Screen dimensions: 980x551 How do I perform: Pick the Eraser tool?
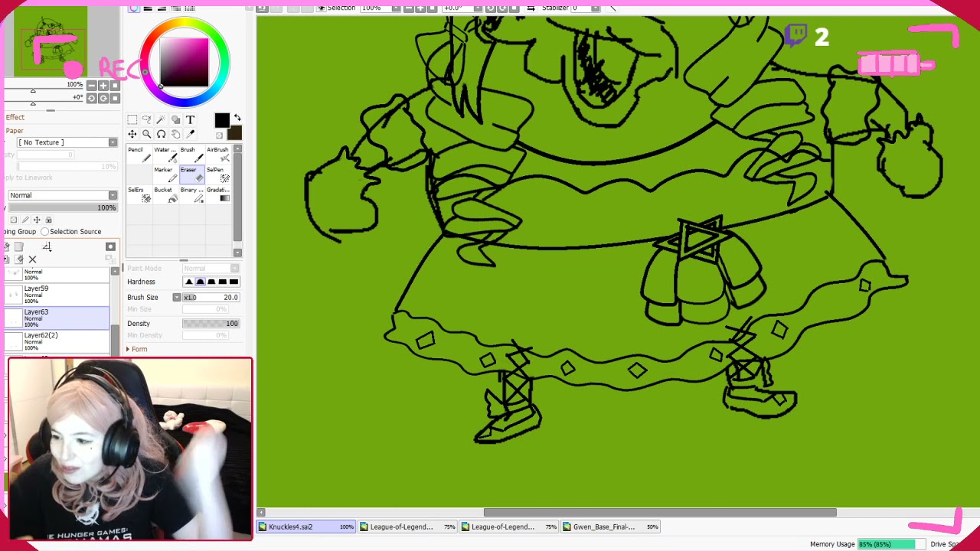[x=191, y=174]
